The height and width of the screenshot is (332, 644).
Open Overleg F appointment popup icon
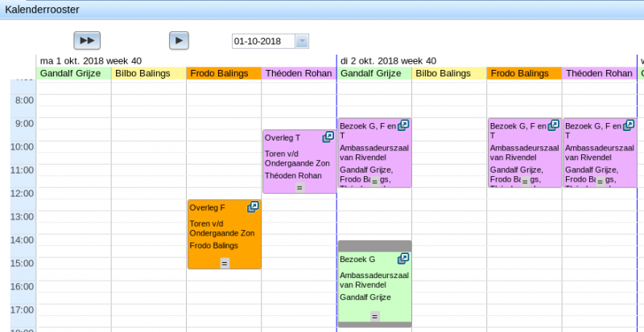point(253,207)
